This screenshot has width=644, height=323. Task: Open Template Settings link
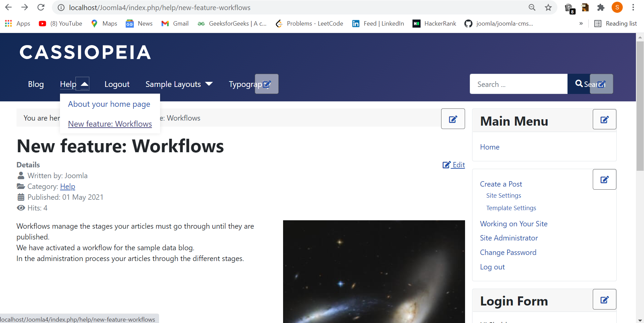coord(511,208)
